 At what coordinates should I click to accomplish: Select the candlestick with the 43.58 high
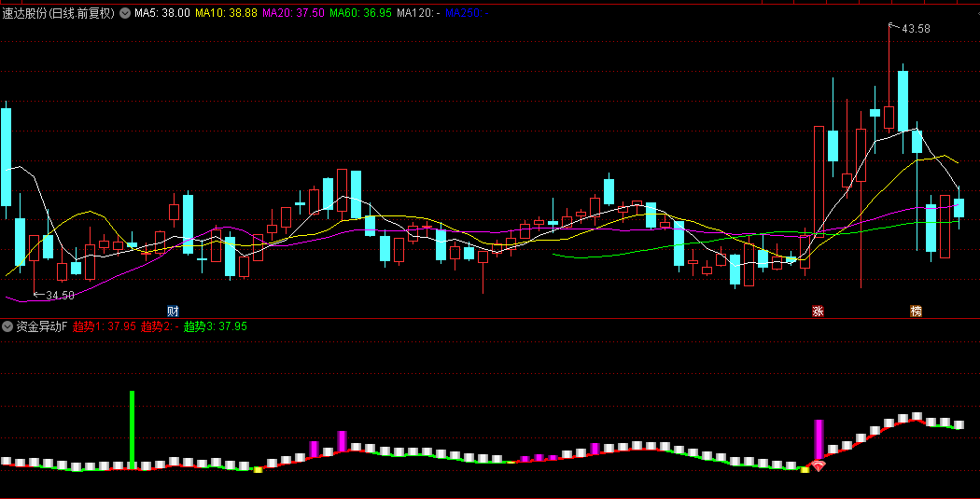889,118
